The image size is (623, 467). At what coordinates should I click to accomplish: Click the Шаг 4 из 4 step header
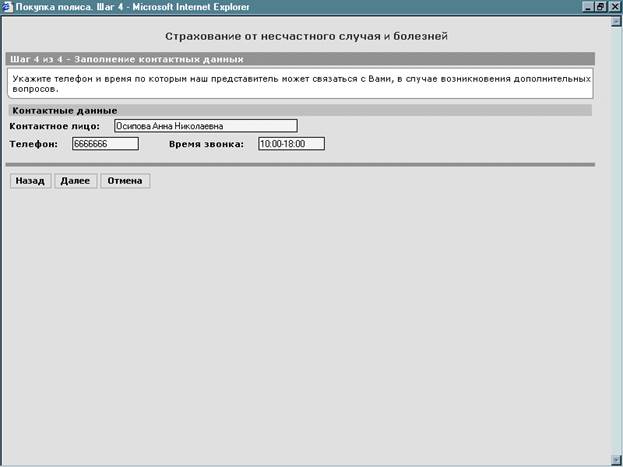tap(126, 59)
